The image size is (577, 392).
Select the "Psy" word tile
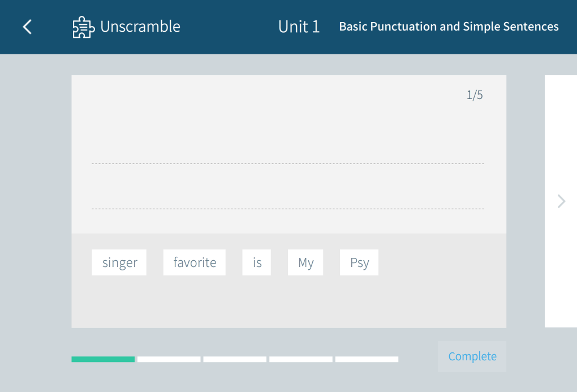click(359, 262)
